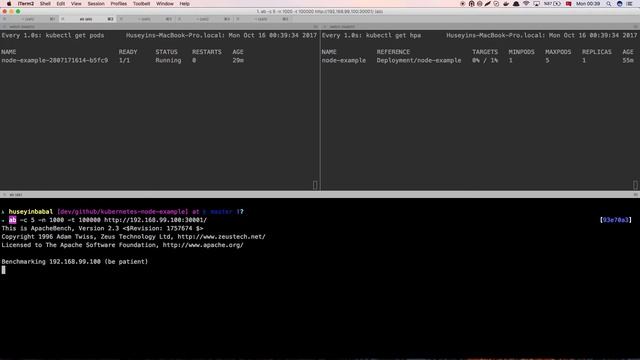Close the active ab tab

(x=63, y=19)
